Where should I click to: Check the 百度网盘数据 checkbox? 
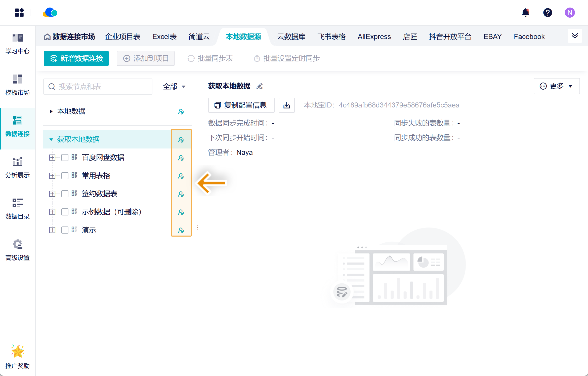(x=65, y=158)
